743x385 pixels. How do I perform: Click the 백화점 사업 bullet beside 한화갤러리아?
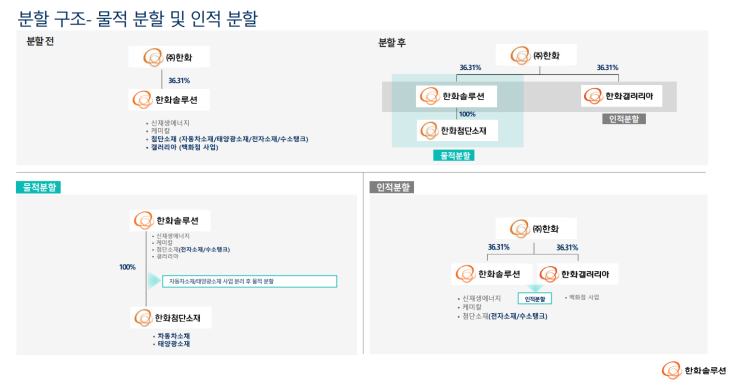[x=582, y=297]
